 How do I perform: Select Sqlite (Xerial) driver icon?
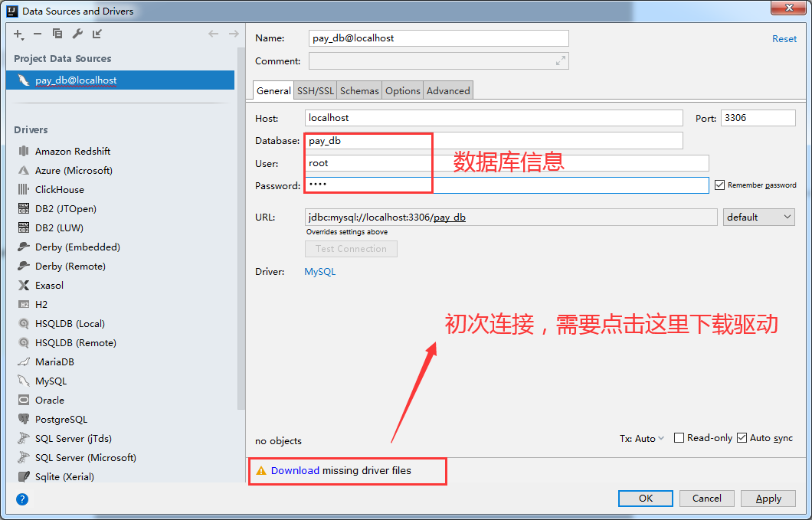pos(24,476)
